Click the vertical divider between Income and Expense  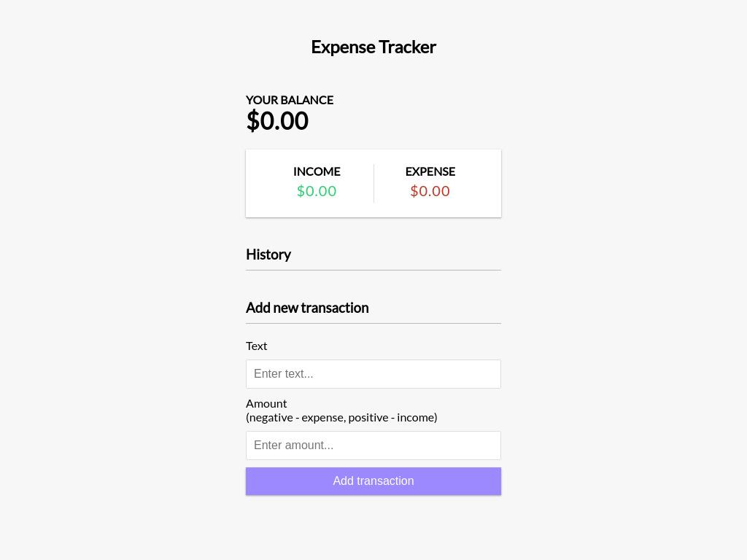point(373,183)
